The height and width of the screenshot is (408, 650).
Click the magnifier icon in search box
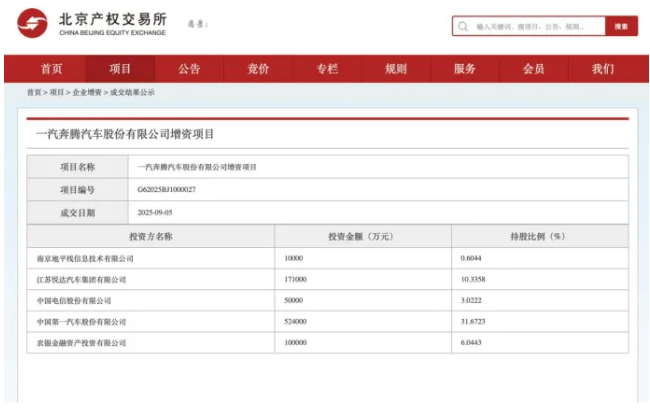(463, 27)
